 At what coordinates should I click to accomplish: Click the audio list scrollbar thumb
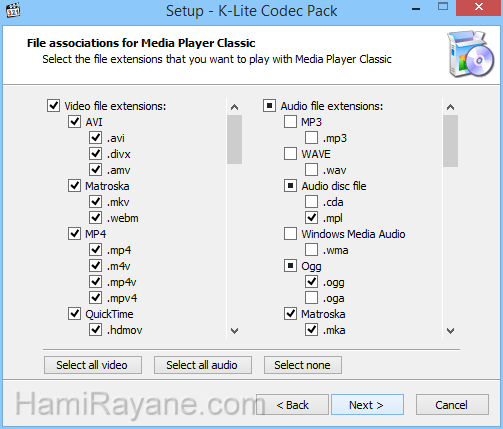point(450,141)
